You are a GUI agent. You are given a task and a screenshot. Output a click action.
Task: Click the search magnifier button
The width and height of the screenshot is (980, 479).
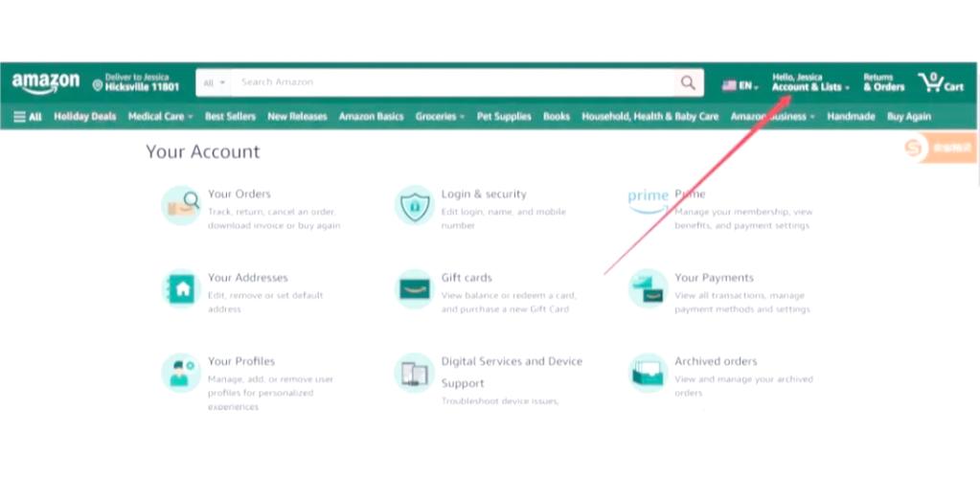(688, 82)
